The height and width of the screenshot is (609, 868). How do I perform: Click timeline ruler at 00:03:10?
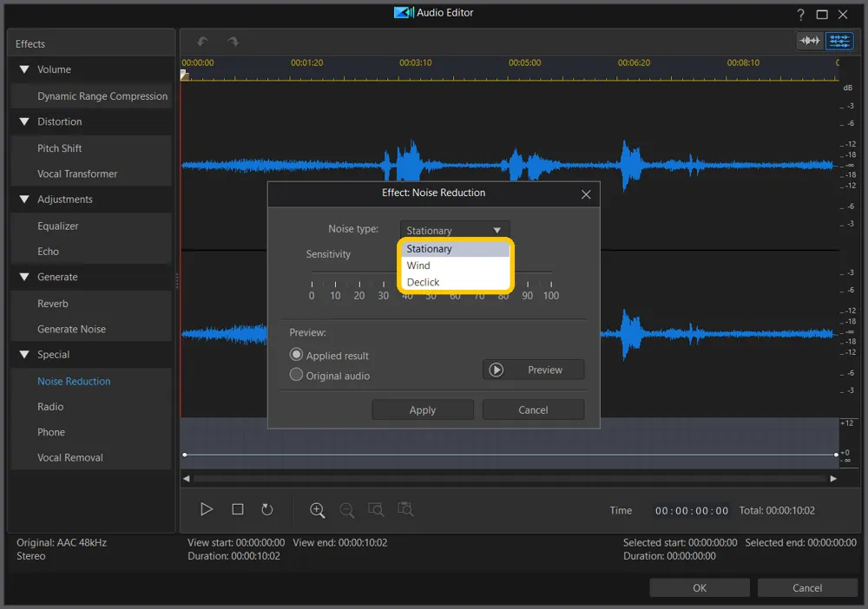(x=415, y=63)
